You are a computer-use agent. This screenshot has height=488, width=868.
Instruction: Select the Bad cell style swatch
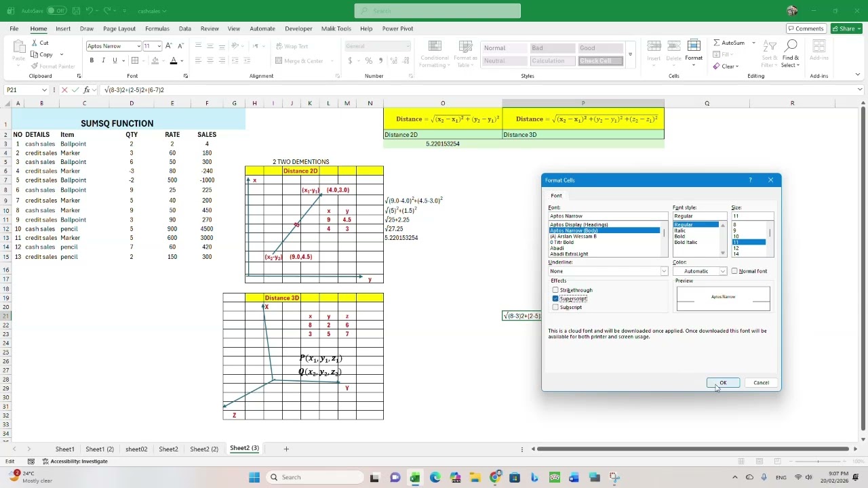pos(553,48)
